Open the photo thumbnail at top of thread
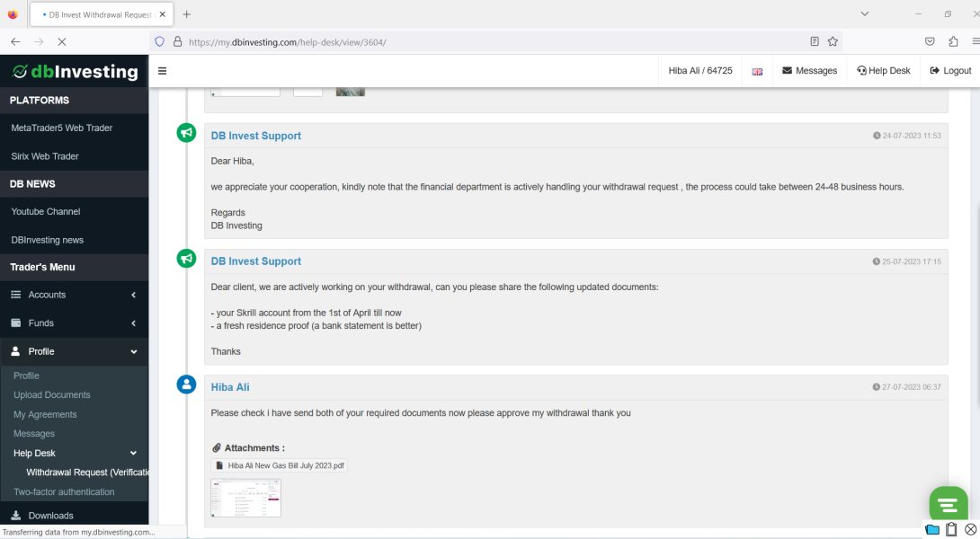This screenshot has width=980, height=539. pos(350,92)
